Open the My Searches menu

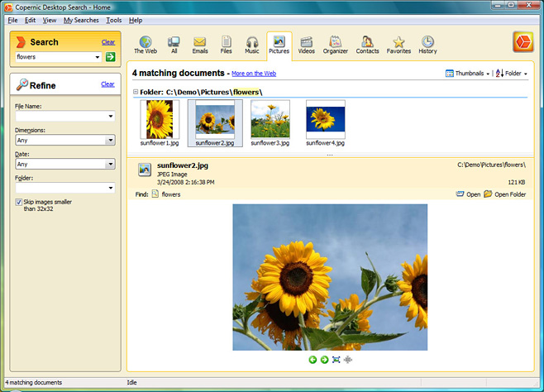pos(81,20)
